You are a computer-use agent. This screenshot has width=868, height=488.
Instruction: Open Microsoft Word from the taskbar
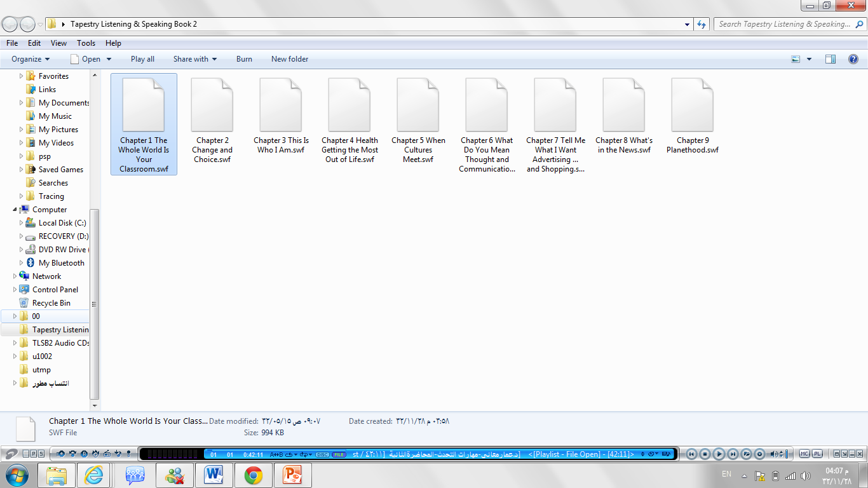click(214, 475)
